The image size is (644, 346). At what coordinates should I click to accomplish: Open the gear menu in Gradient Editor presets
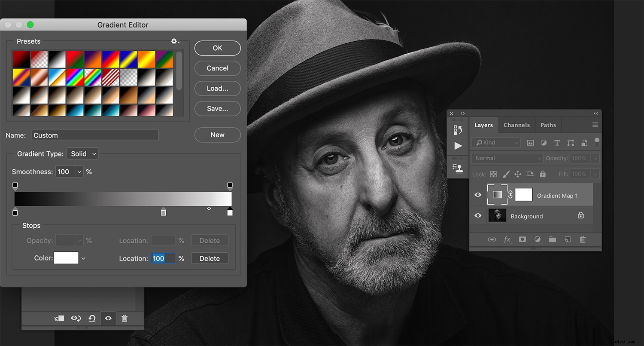tap(173, 41)
